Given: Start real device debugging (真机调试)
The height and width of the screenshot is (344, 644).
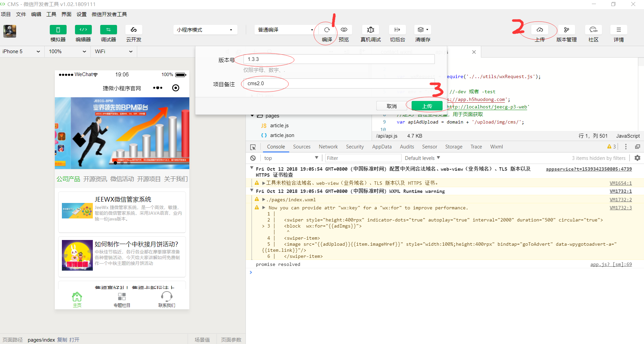Looking at the screenshot, I should click(371, 30).
